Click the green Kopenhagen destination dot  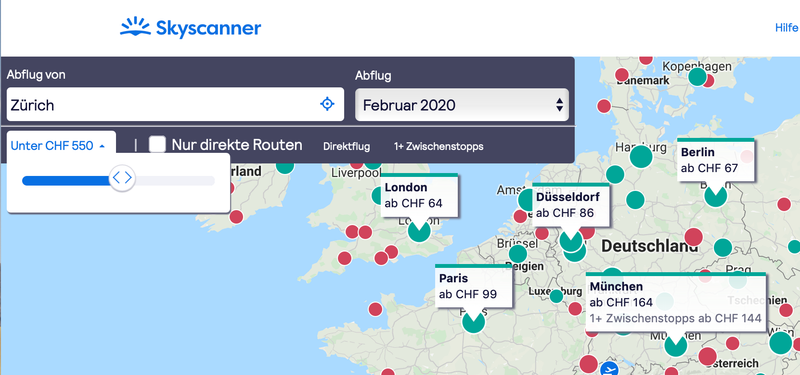697,77
